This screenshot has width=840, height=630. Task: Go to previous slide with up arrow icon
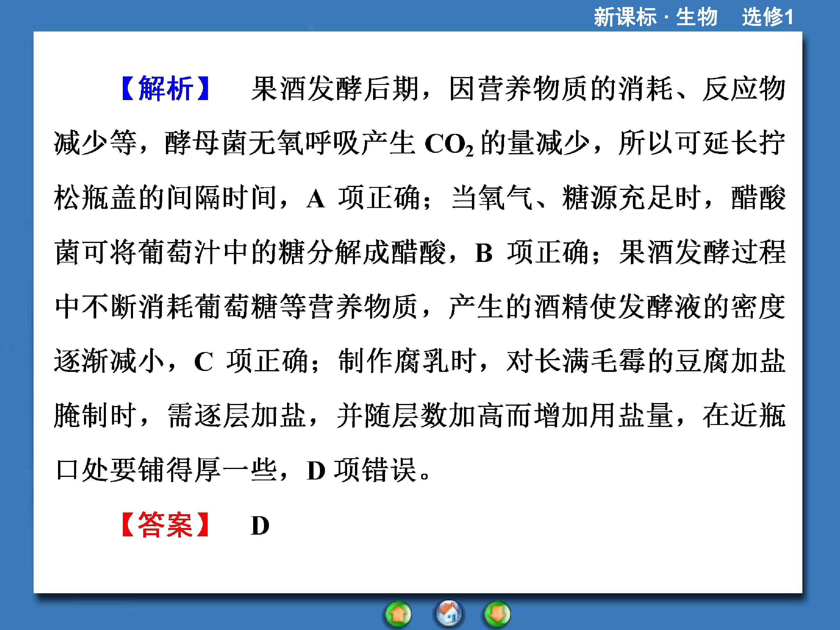coord(398,614)
